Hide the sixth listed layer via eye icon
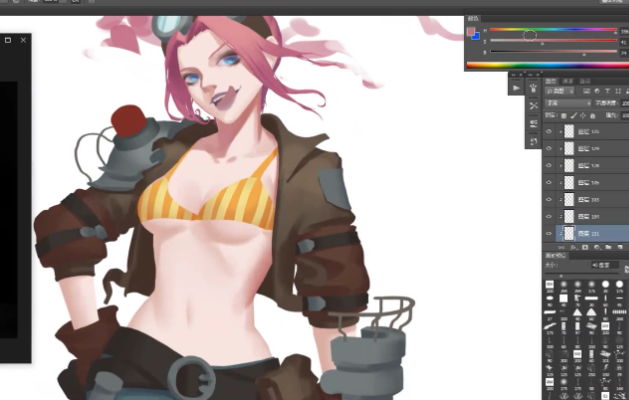The height and width of the screenshot is (400, 629). click(549, 216)
